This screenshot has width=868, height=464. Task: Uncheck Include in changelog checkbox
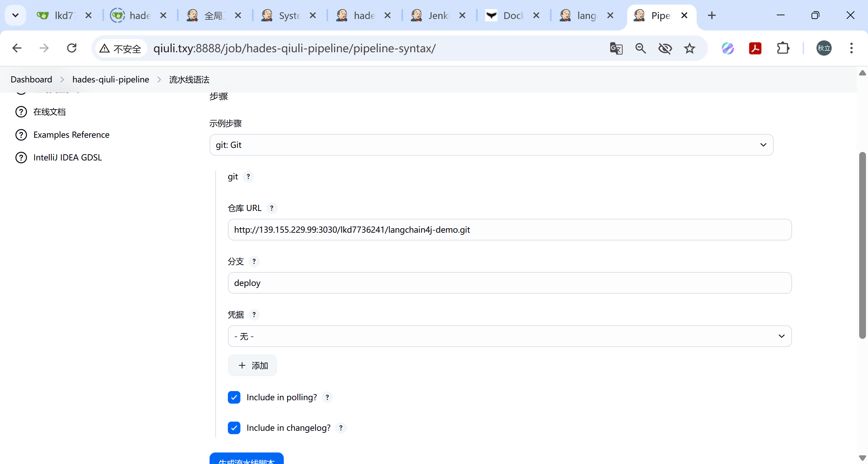[x=234, y=428]
